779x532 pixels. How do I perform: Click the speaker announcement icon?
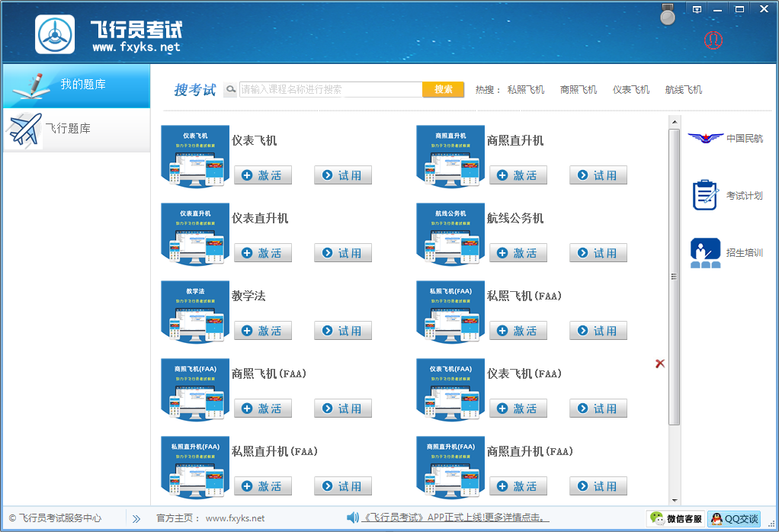pos(352,518)
